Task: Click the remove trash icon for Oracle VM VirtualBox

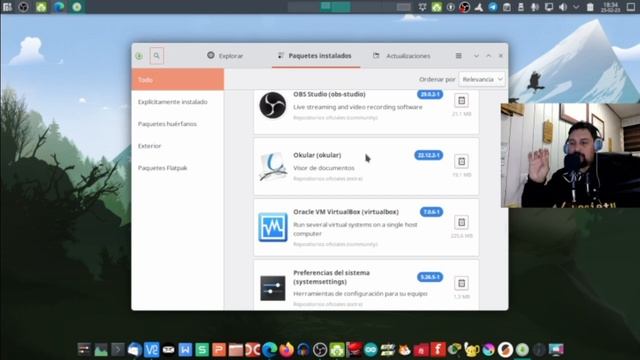Action: point(461,222)
